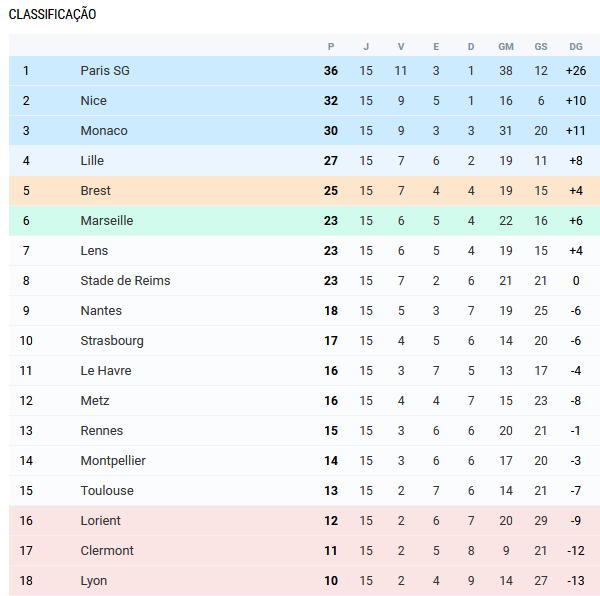Select Strasbourg in the standings
The image size is (600, 596).
click(112, 341)
